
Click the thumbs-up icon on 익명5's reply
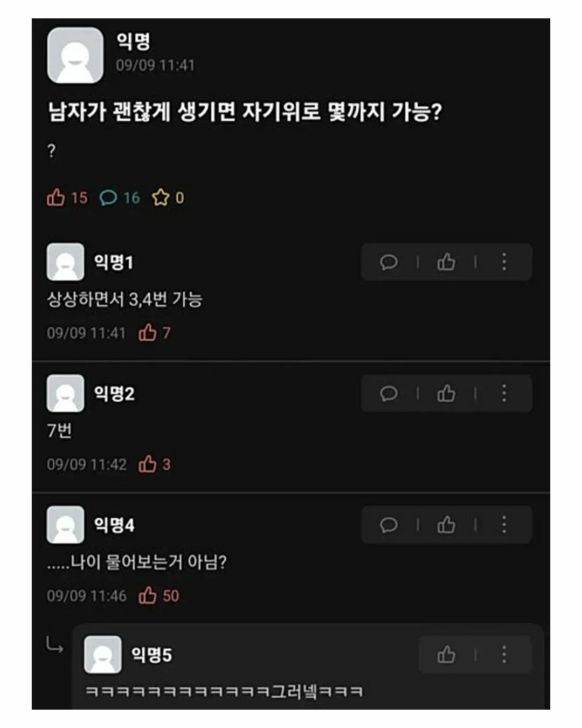pos(446,654)
